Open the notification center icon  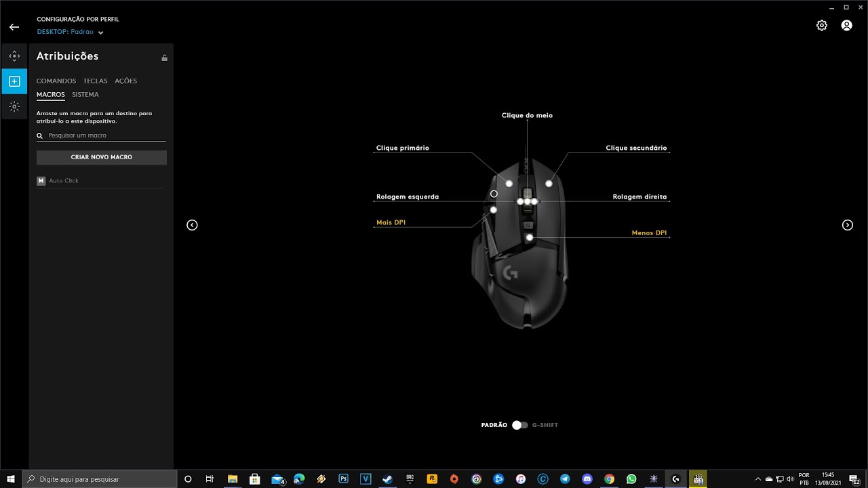(x=854, y=479)
